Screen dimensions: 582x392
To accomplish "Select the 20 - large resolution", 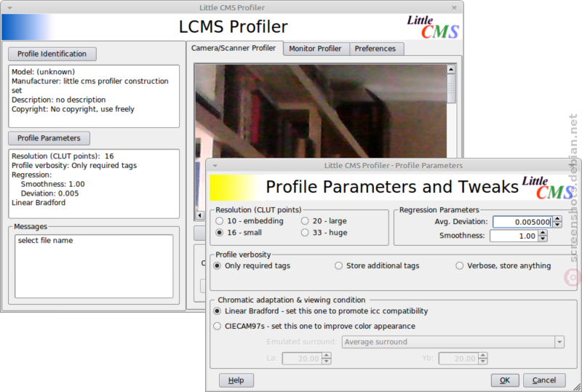I will click(x=324, y=221).
